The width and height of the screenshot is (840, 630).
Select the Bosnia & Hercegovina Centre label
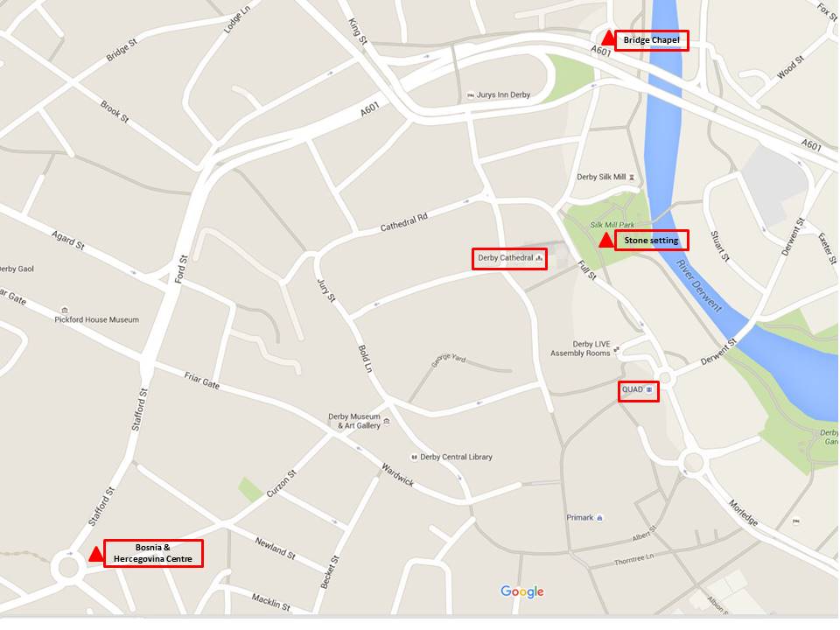(x=153, y=553)
